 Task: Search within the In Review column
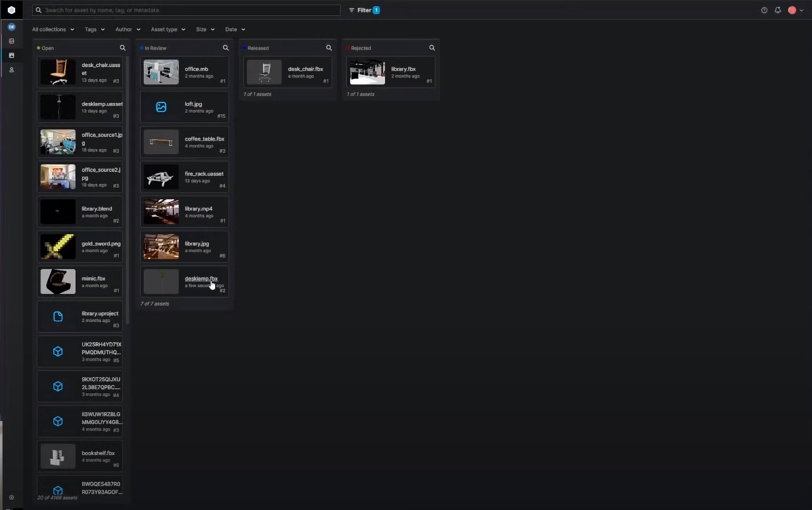point(226,48)
